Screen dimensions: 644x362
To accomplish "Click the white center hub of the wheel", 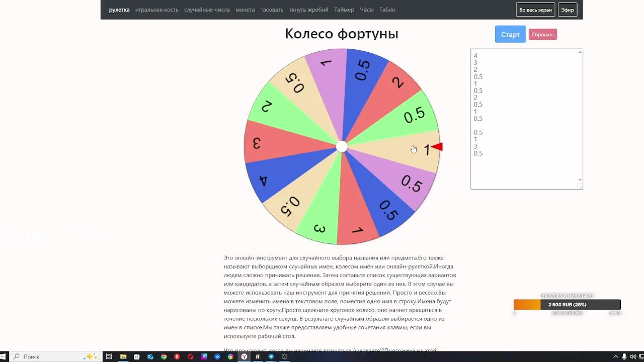I will pyautogui.click(x=342, y=146).
